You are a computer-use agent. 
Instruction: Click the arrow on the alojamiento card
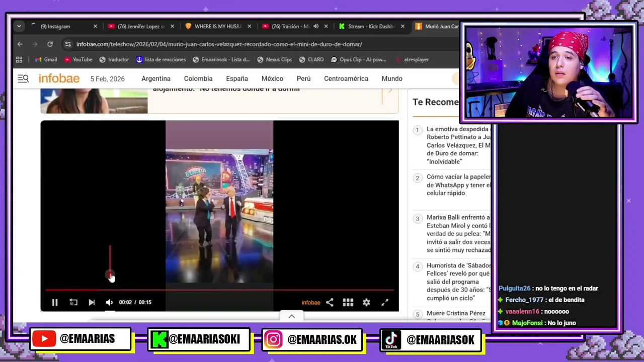click(389, 91)
